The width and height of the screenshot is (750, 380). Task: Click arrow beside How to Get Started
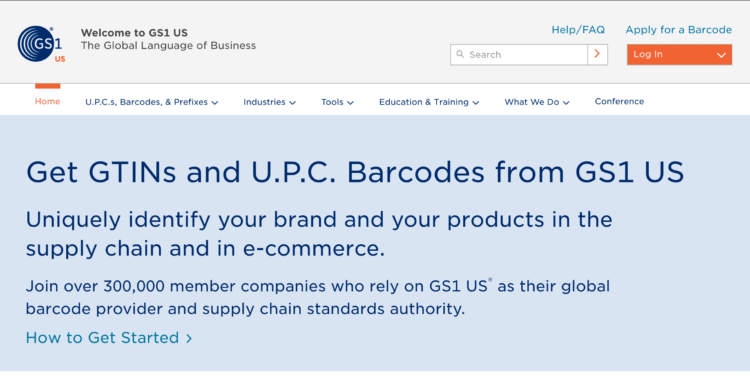pos(189,338)
